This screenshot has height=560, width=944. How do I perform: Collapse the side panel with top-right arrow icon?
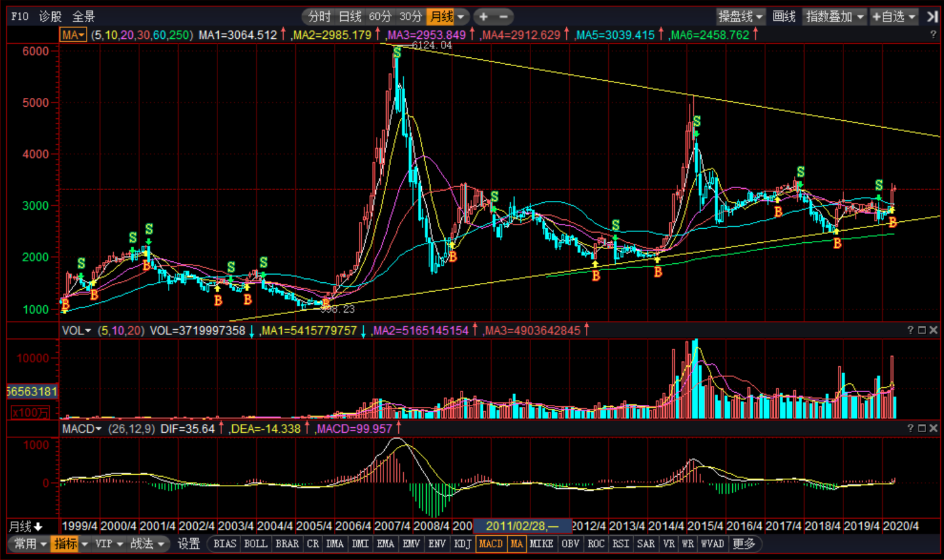click(932, 17)
